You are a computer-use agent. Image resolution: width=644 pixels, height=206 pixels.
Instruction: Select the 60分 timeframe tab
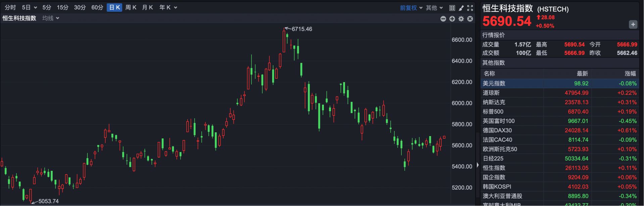point(97,7)
